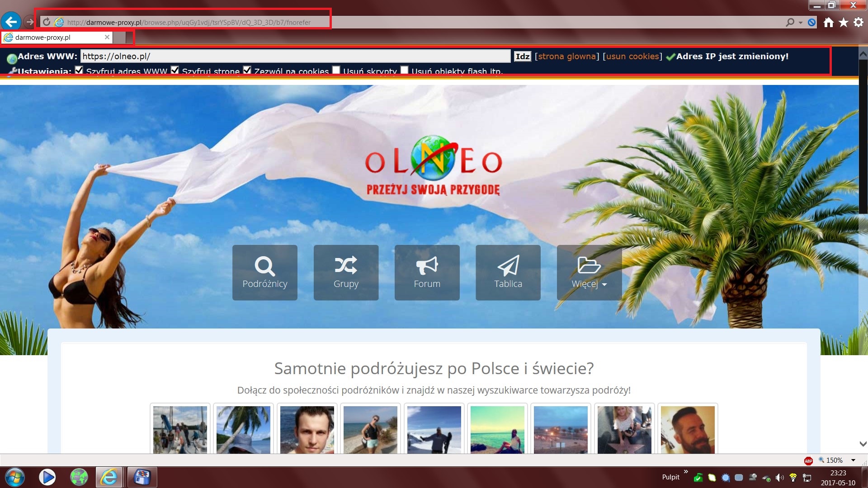This screenshot has width=868, height=488.
Task: Open the browser Home page icon
Action: [x=828, y=22]
